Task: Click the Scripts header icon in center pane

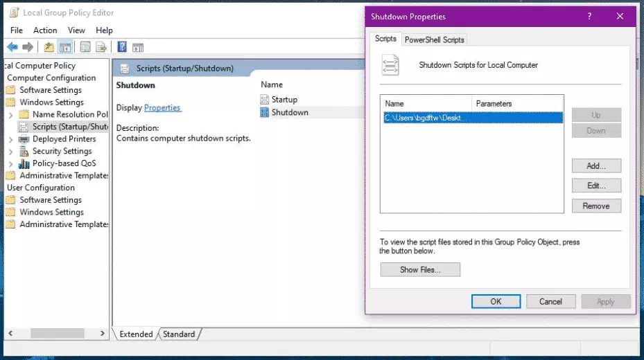Action: 125,69
